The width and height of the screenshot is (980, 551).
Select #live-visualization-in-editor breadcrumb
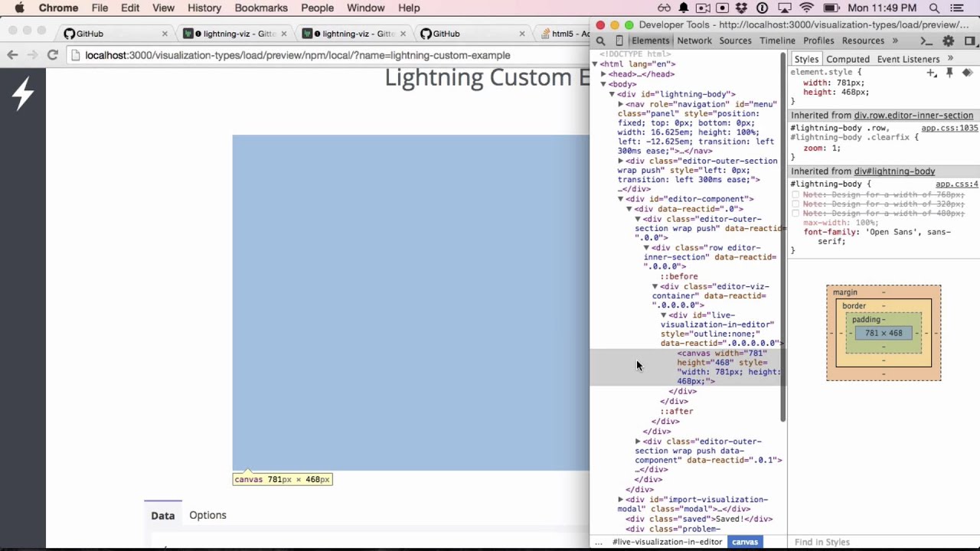(x=667, y=542)
